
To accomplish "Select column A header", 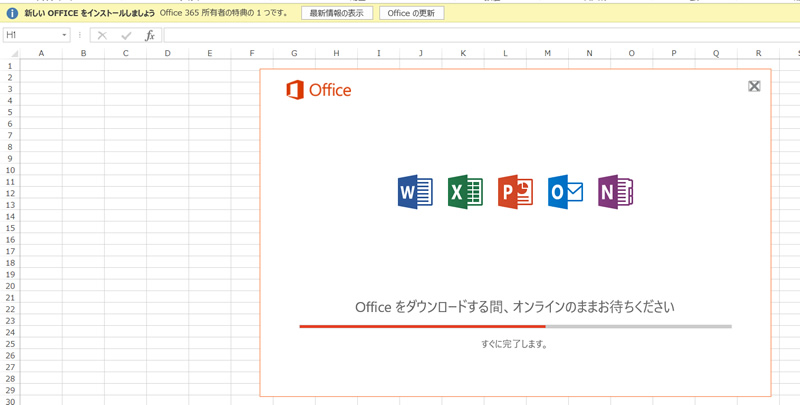I will [41, 53].
